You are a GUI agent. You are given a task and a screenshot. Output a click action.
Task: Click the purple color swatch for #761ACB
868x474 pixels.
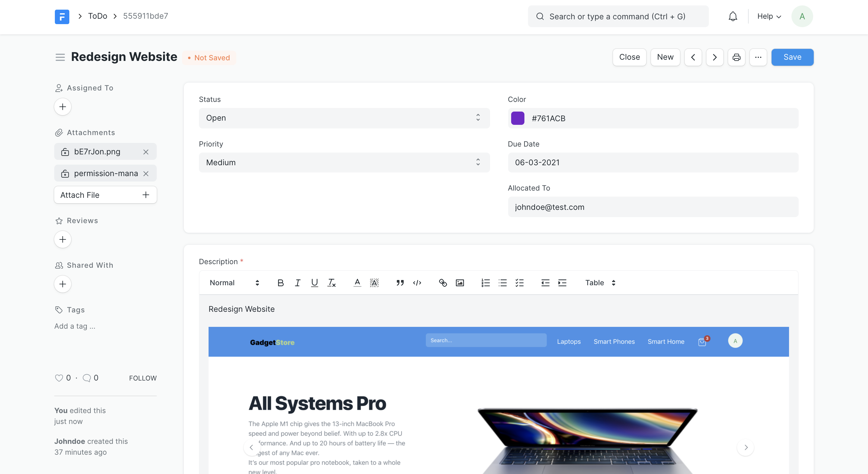pyautogui.click(x=517, y=118)
